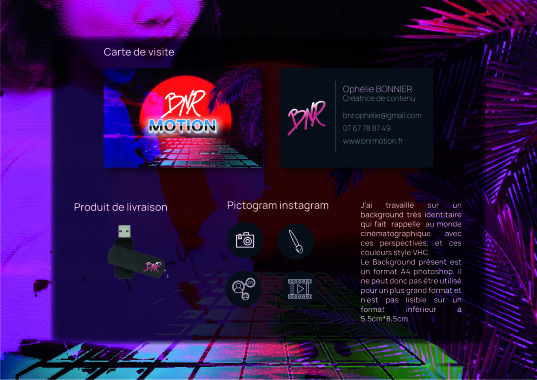This screenshot has width=537, height=380.
Task: Click the French description paragraph text
Action: click(411, 262)
